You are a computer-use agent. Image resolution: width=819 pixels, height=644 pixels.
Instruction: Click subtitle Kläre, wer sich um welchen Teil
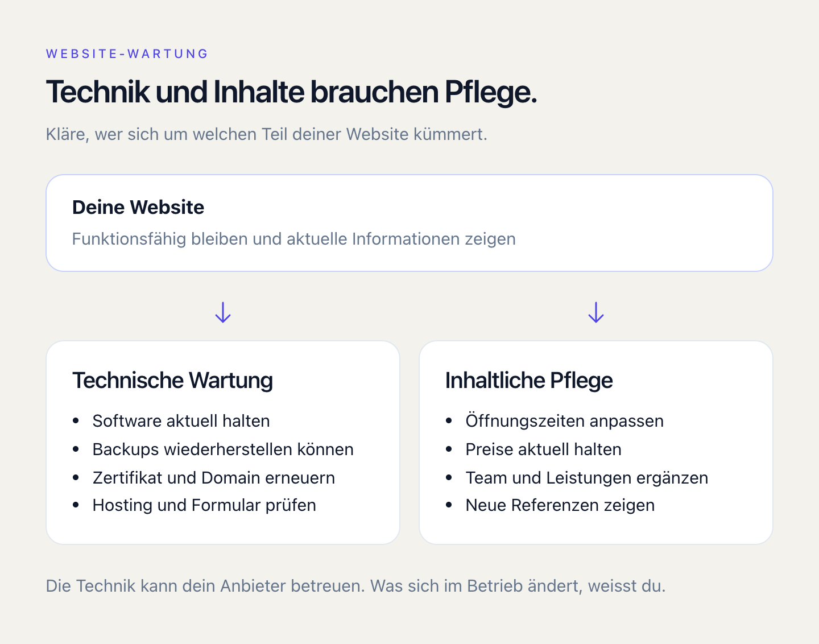[267, 134]
